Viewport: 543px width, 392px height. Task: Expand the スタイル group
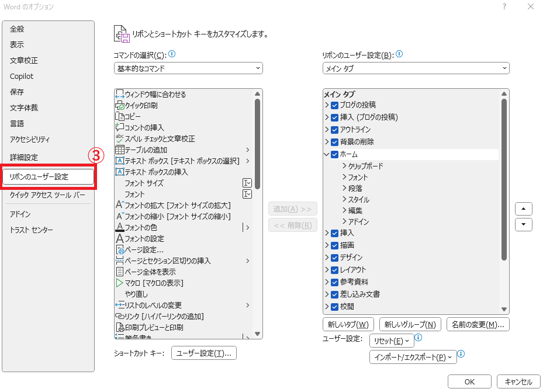[x=344, y=199]
